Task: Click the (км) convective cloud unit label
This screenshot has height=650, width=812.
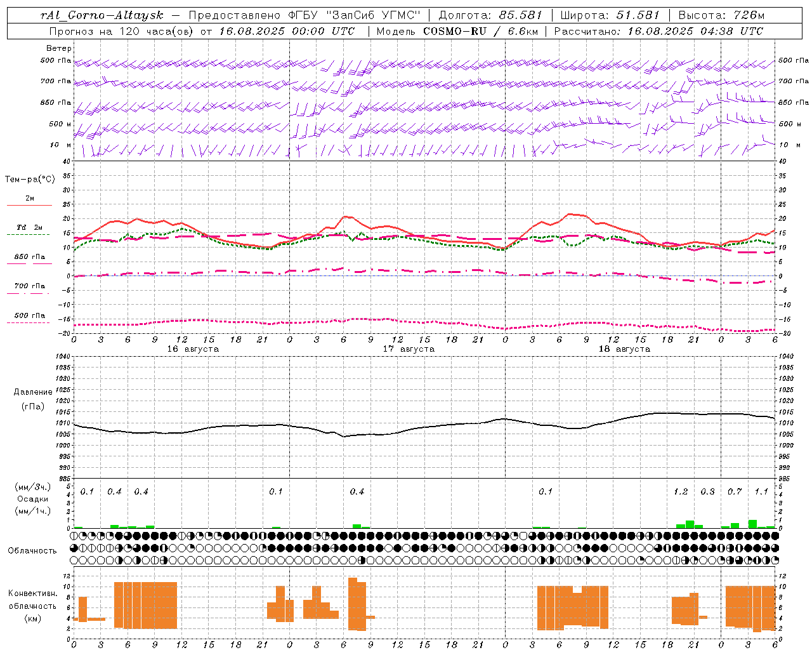Action: click(32, 618)
